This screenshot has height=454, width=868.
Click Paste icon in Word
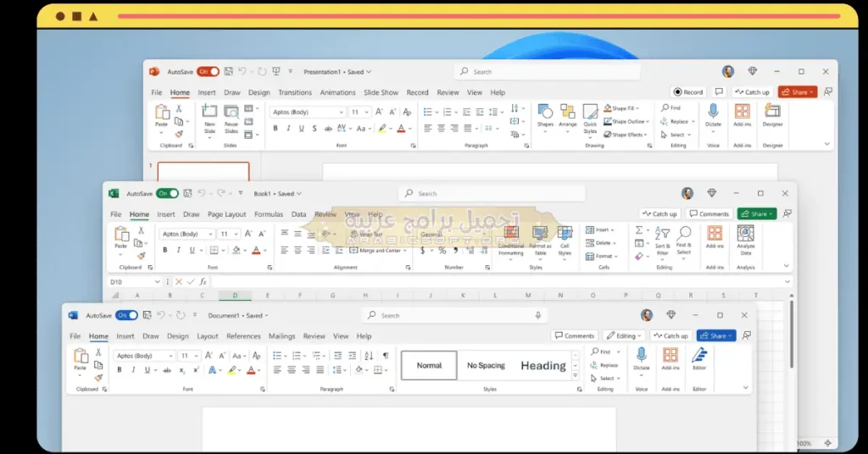point(81,356)
